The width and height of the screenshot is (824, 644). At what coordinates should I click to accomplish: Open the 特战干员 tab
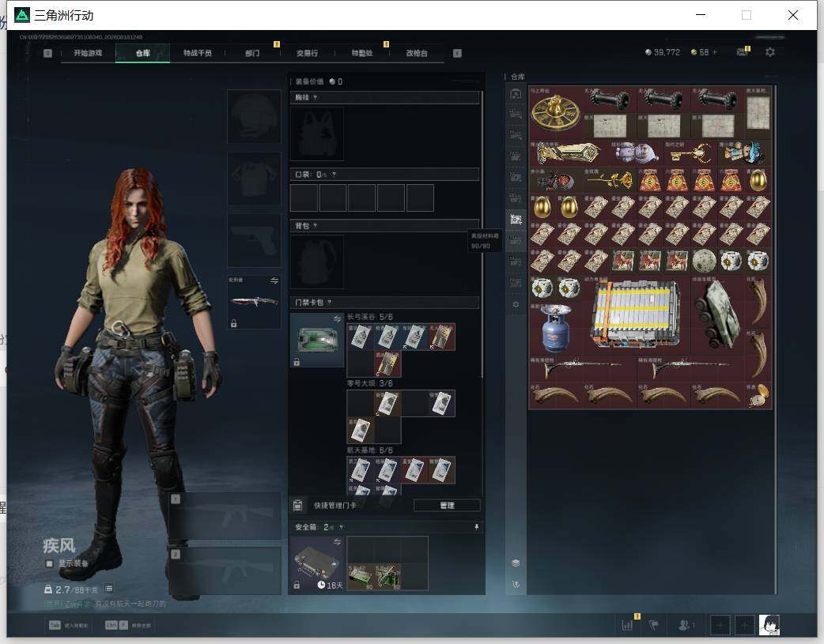point(197,53)
